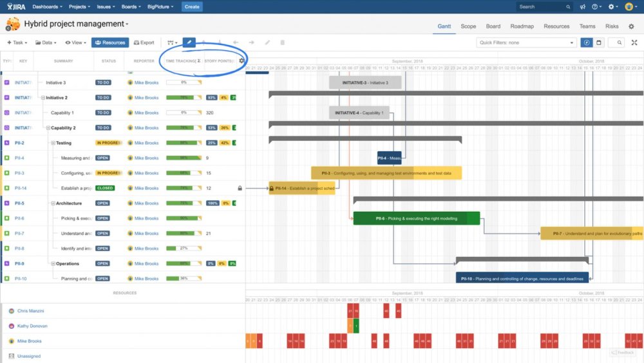This screenshot has height=363, width=644.
Task: Open the Risks tab
Action: [x=612, y=26]
